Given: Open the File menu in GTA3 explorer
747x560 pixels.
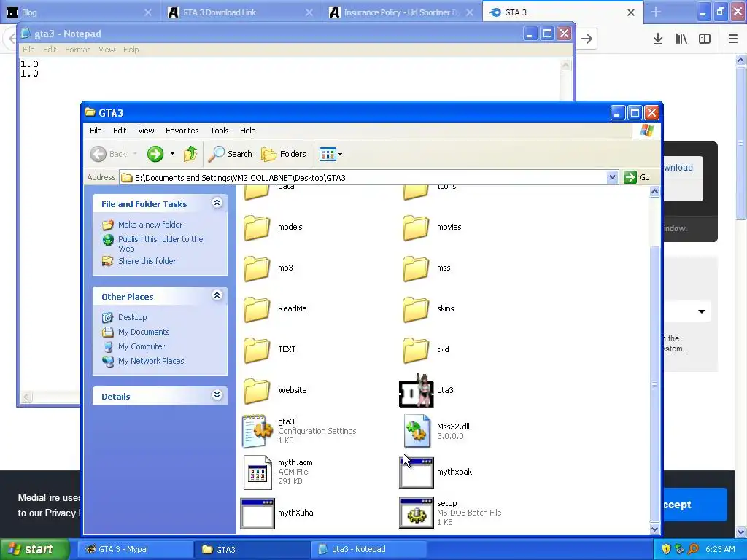Looking at the screenshot, I should click(96, 131).
